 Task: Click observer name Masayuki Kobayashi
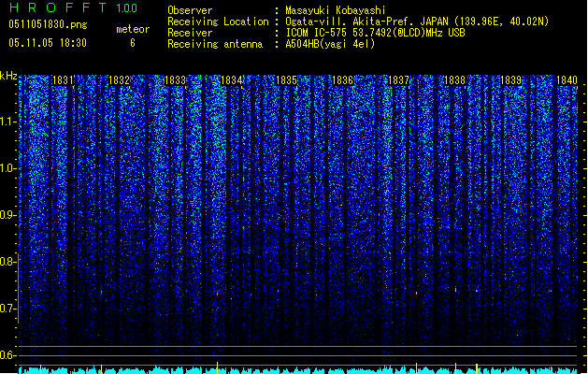[336, 10]
